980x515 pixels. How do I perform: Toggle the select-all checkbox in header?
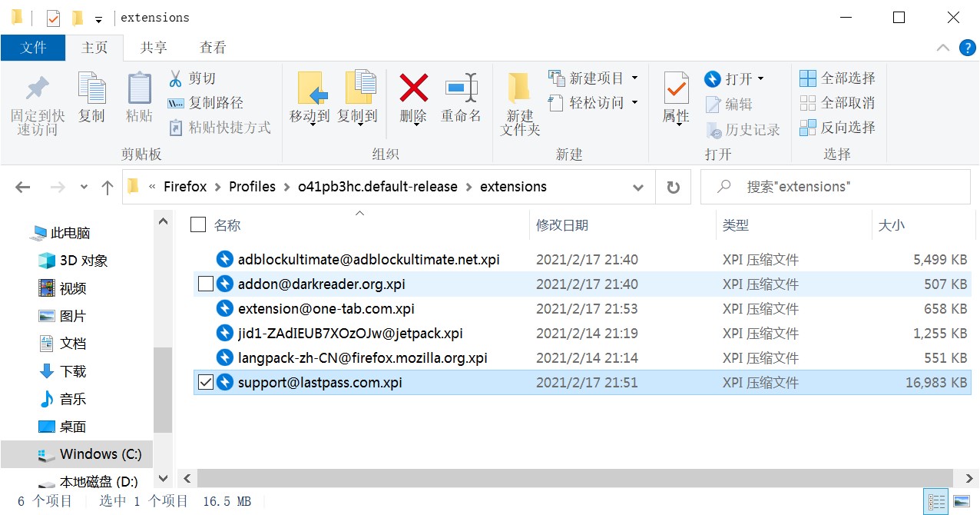[x=197, y=224]
